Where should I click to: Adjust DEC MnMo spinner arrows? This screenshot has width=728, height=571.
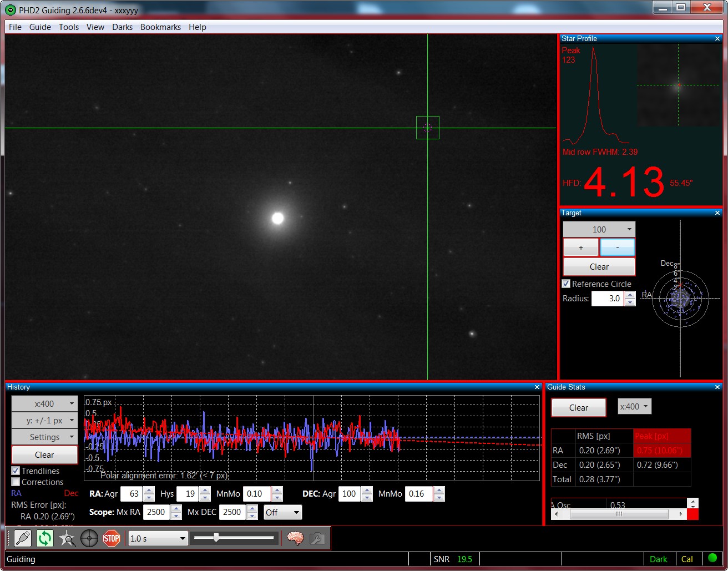tap(439, 494)
